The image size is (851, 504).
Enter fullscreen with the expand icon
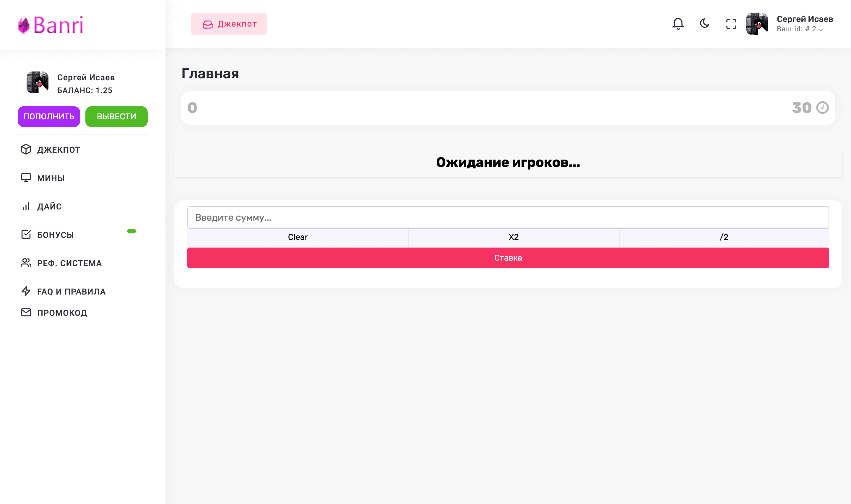(x=731, y=24)
